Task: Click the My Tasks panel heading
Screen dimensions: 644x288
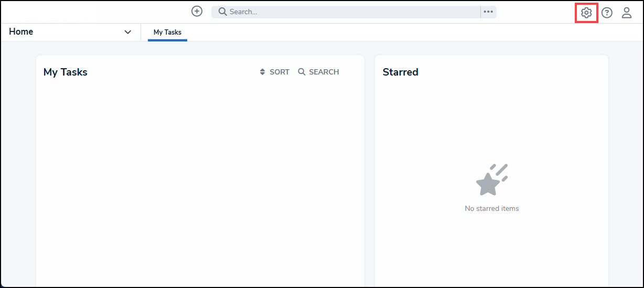Action: click(x=66, y=72)
